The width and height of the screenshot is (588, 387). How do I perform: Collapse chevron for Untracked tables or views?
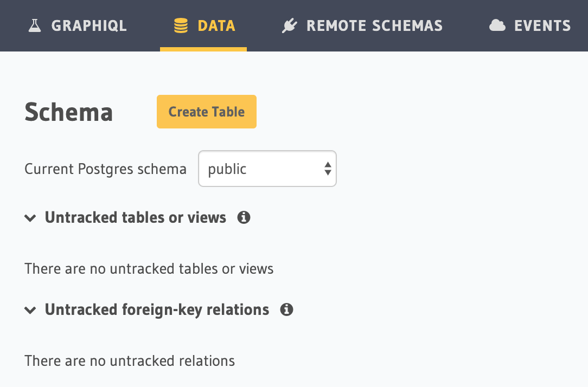pyautogui.click(x=30, y=218)
